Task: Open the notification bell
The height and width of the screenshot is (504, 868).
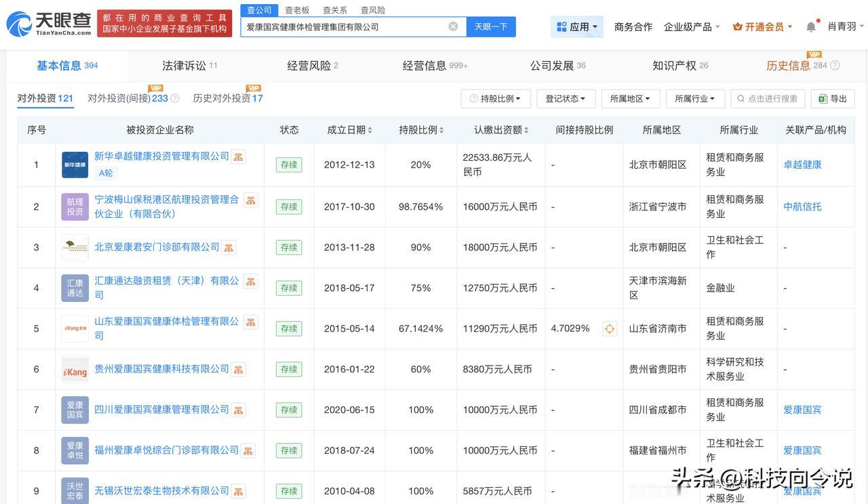Action: point(811,26)
